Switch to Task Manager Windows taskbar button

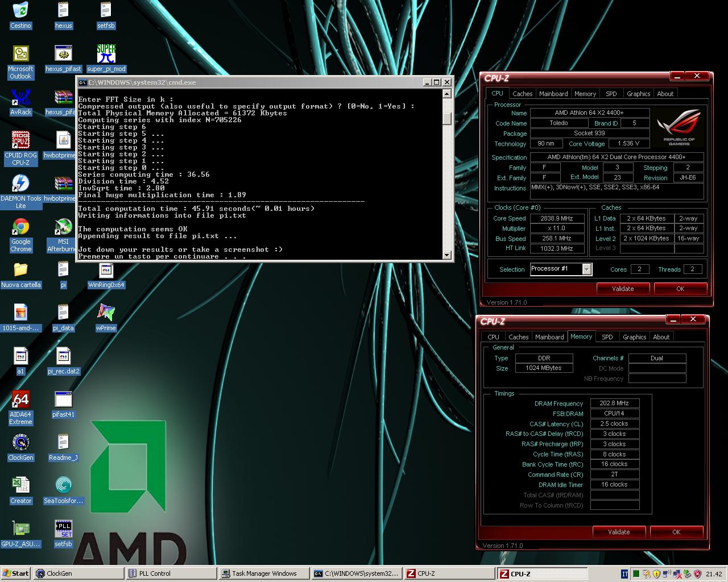pyautogui.click(x=263, y=573)
